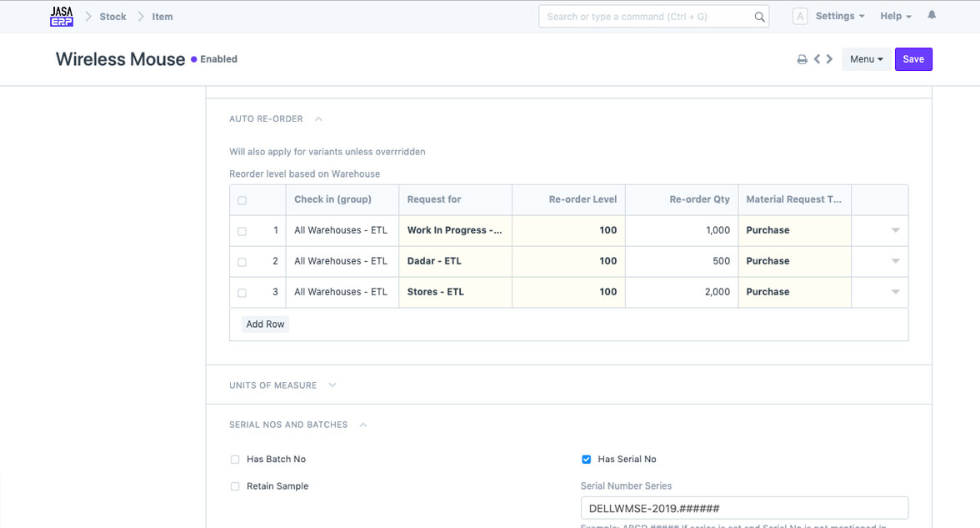
Task: Click the Serial Number Series field
Action: coord(743,508)
